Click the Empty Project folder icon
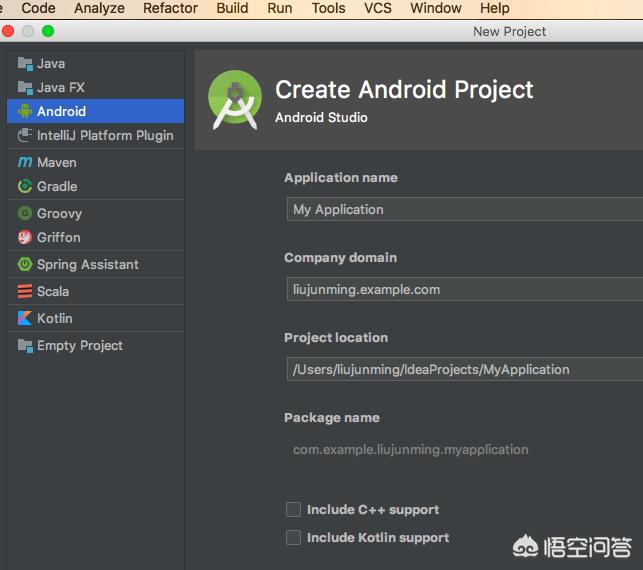 pos(25,346)
